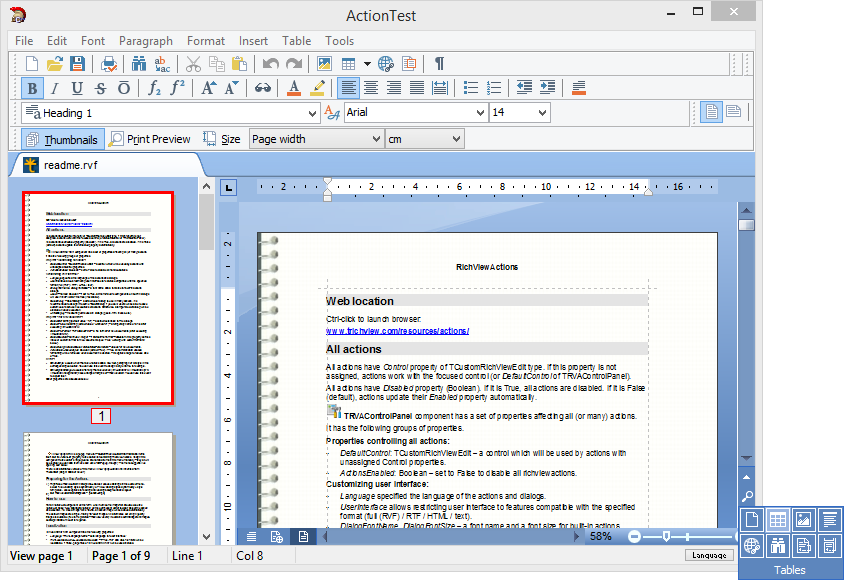Click the Save document icon
This screenshot has height=580, width=844.
click(x=77, y=64)
